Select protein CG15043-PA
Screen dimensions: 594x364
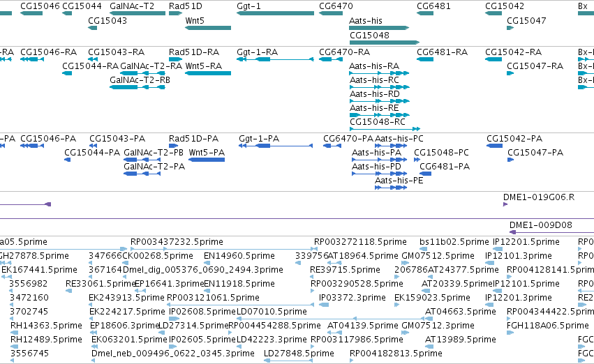tap(117, 139)
